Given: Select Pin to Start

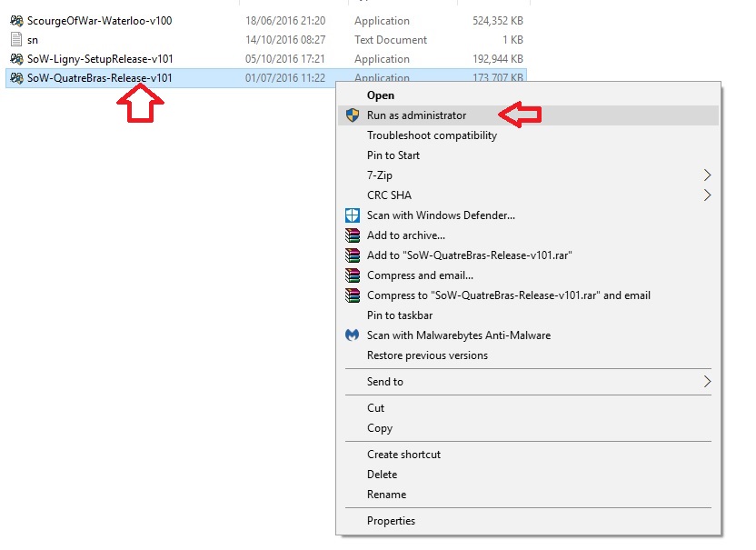Looking at the screenshot, I should [529, 155].
